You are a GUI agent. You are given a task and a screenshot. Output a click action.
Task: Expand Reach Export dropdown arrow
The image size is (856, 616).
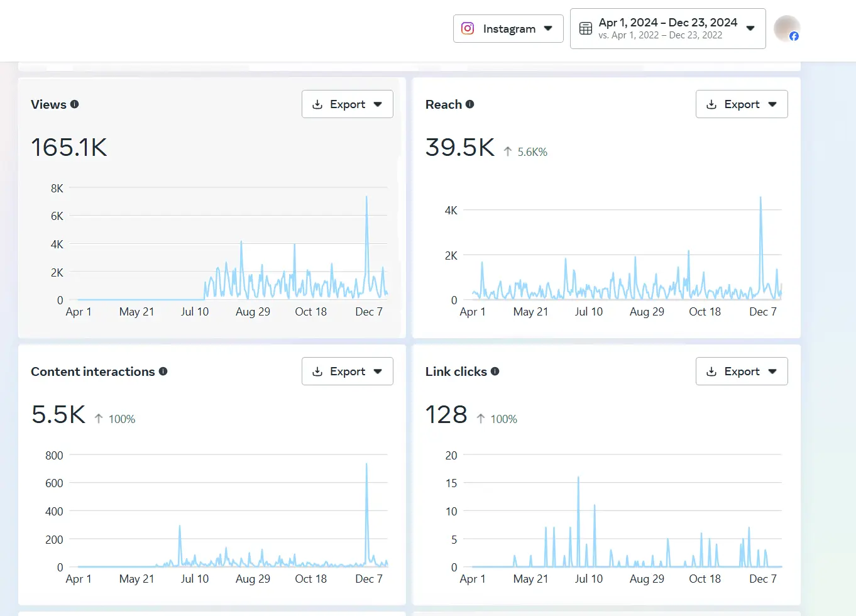(772, 104)
